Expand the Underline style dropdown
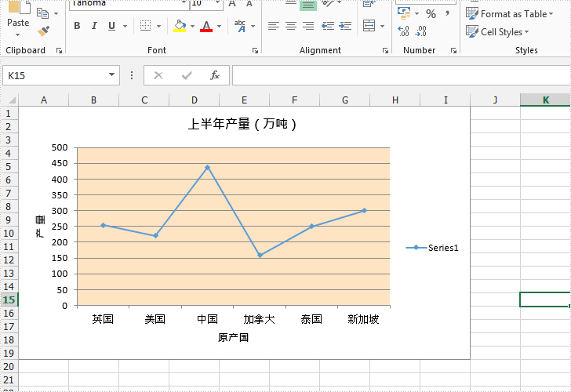 tap(125, 26)
